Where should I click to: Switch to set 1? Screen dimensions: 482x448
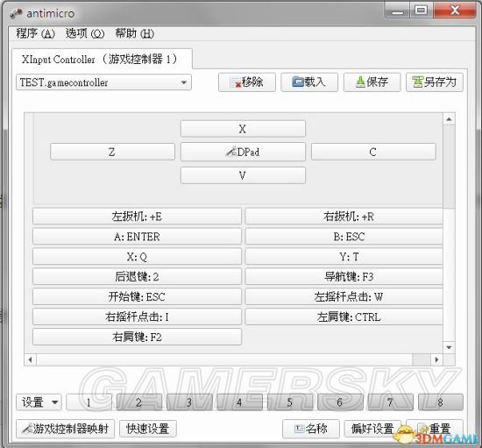(x=89, y=402)
